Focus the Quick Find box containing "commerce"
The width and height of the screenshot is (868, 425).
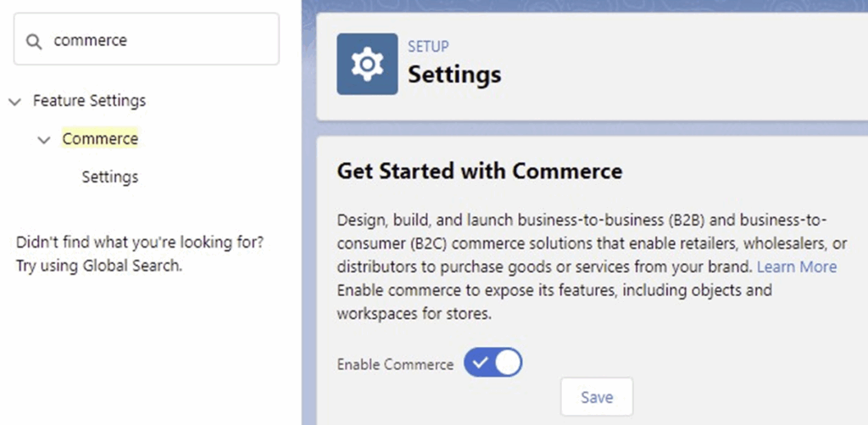[161, 41]
